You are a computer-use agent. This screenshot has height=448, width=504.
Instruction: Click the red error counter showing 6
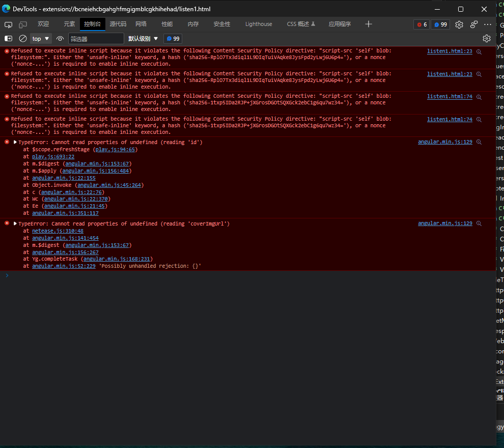[421, 24]
